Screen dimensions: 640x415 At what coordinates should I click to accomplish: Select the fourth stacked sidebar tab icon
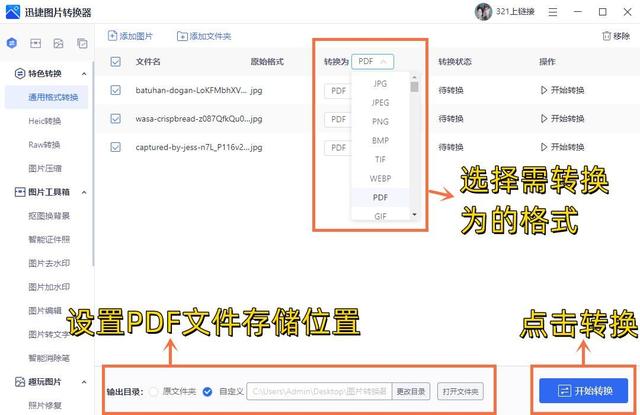click(82, 43)
